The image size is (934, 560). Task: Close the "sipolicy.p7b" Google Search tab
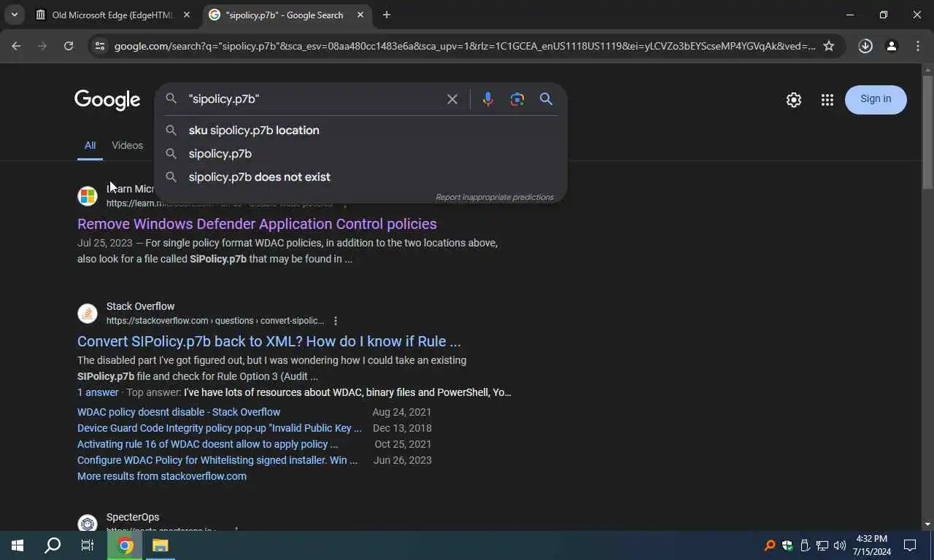pyautogui.click(x=360, y=15)
